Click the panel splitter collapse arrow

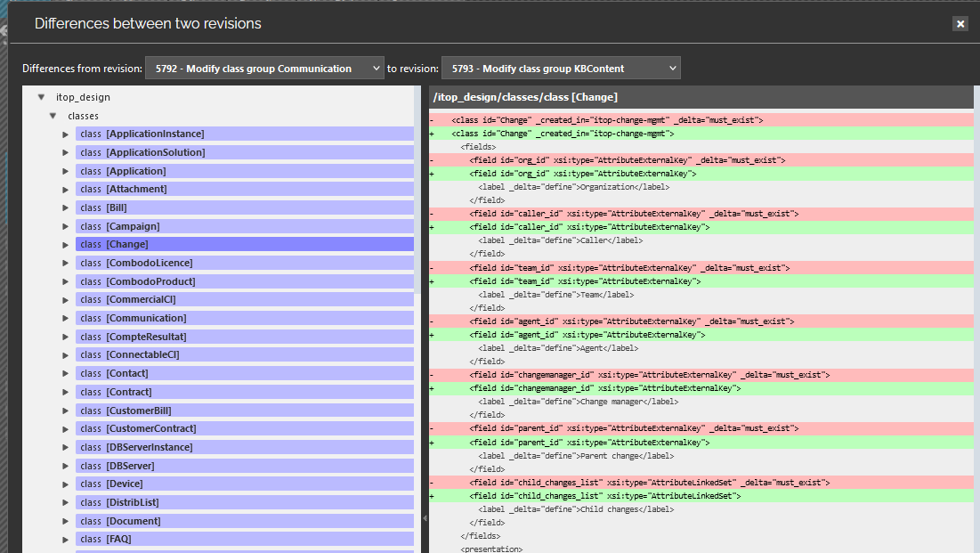(425, 517)
